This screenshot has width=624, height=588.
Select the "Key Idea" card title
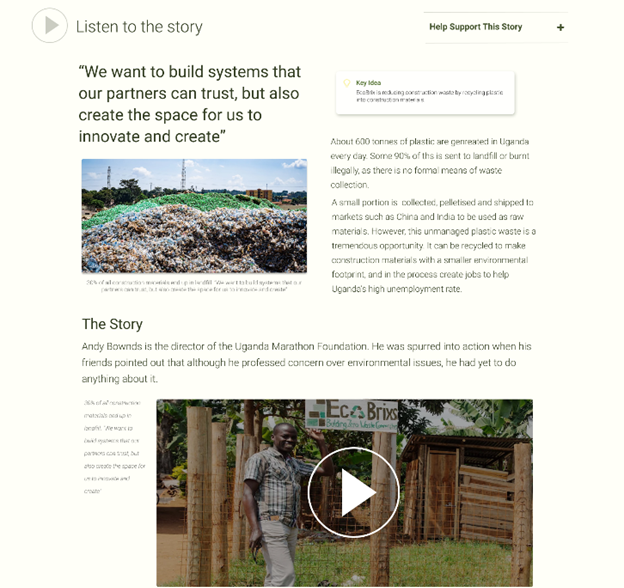tap(369, 83)
